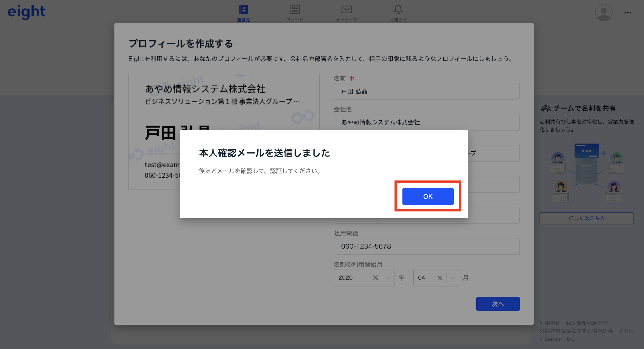Viewport: 644px width, 349px height.
Task: Open the メッセージ (Messages) envelope icon
Action: click(x=347, y=10)
